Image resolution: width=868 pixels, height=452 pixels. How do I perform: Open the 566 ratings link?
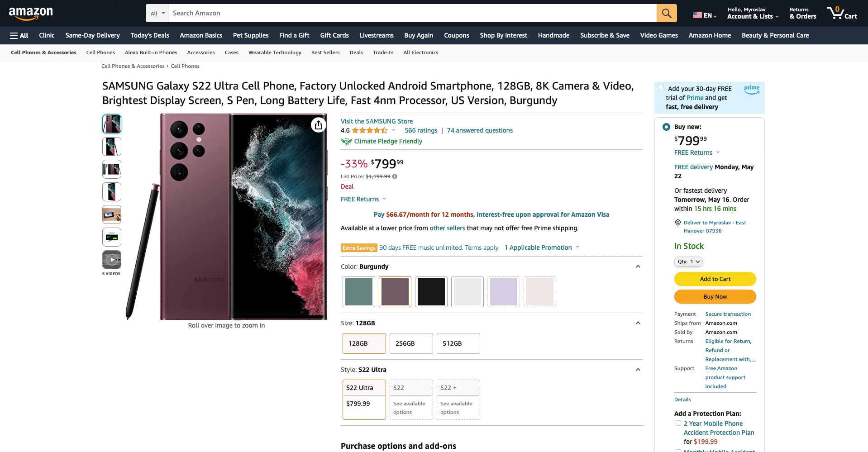[x=421, y=130]
